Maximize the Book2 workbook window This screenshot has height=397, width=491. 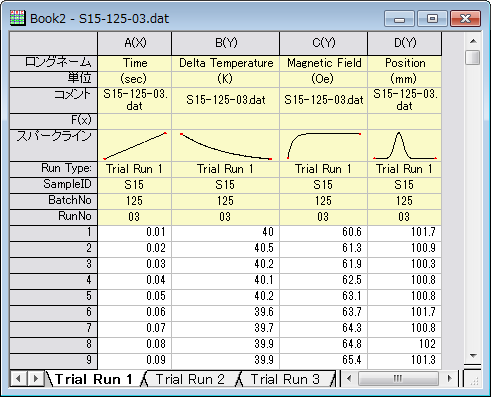click(432, 18)
